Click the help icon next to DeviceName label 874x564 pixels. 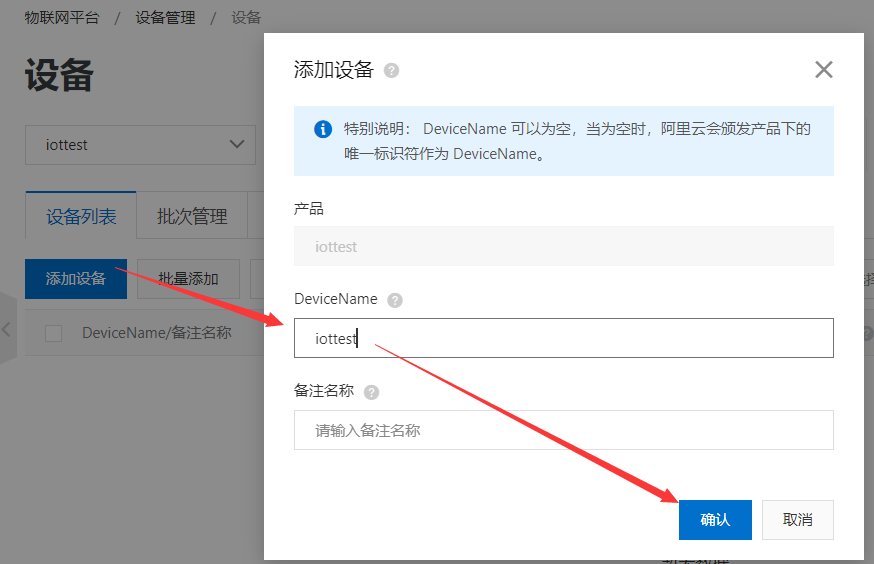(395, 300)
